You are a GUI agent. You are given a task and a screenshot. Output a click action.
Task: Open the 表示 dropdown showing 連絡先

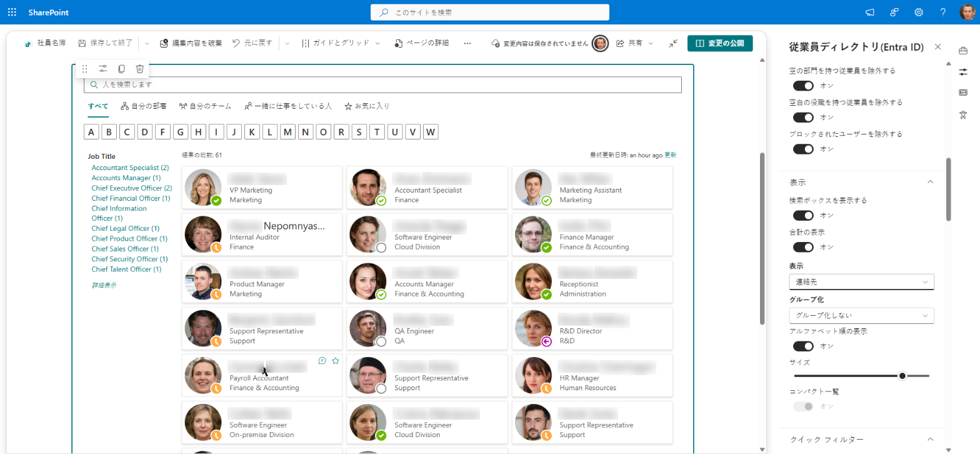pos(861,282)
